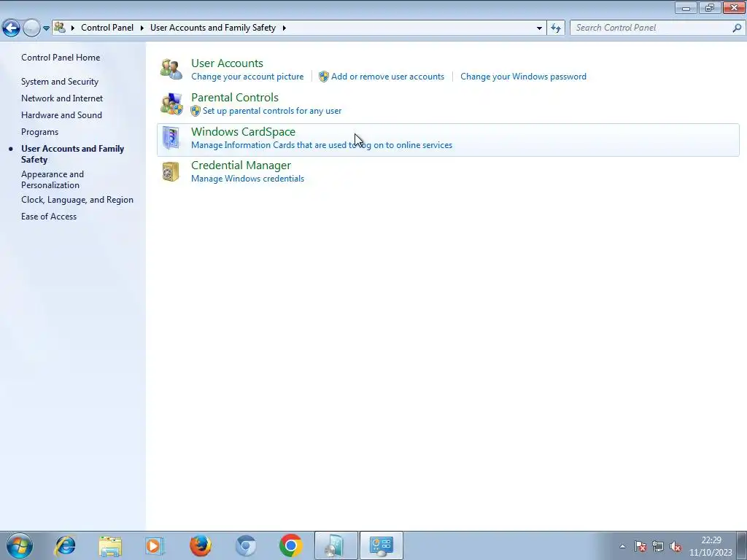Click Change your account picture
The image size is (747, 560).
(x=247, y=76)
